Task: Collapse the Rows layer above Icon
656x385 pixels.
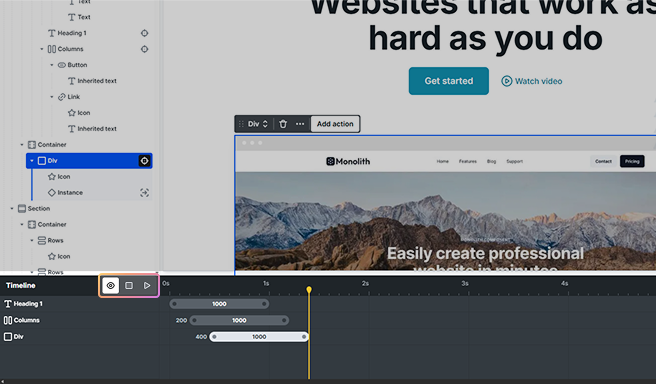Action: tap(32, 240)
